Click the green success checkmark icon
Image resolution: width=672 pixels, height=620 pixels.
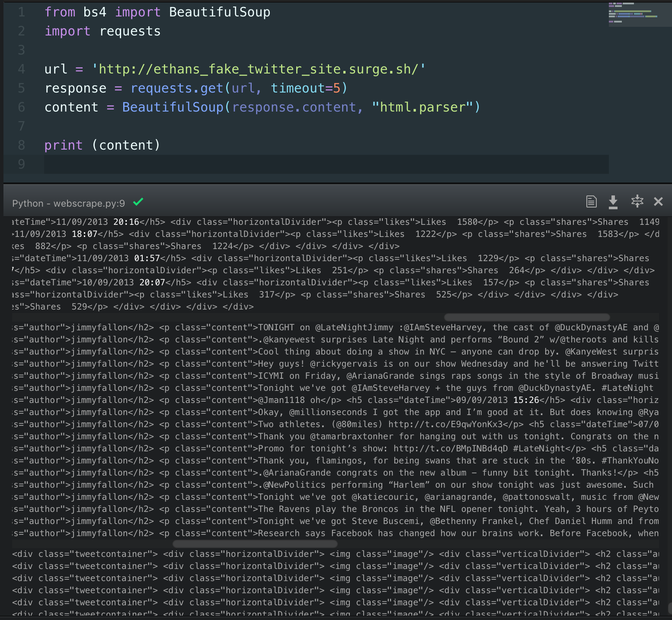[x=138, y=202]
